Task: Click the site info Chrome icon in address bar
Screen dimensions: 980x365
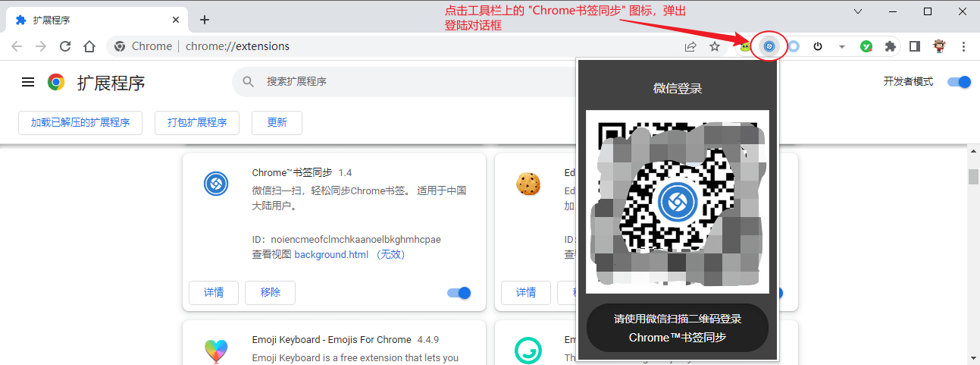Action: [x=120, y=46]
